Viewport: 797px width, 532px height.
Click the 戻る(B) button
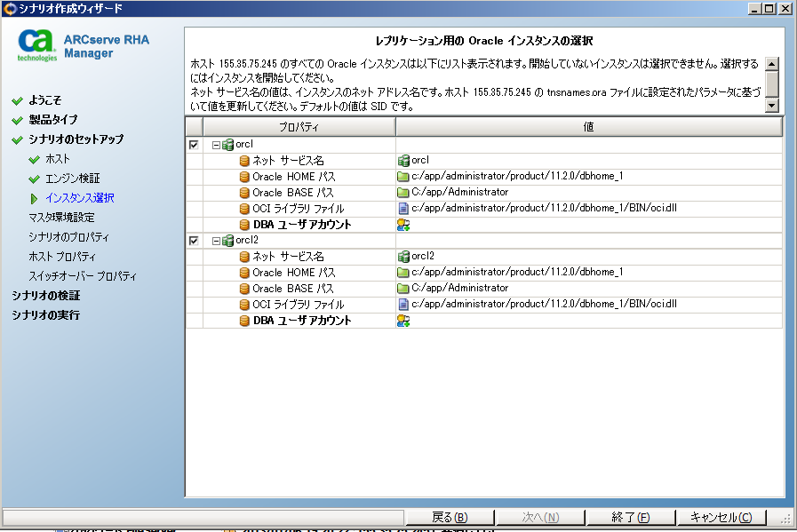coord(450,517)
